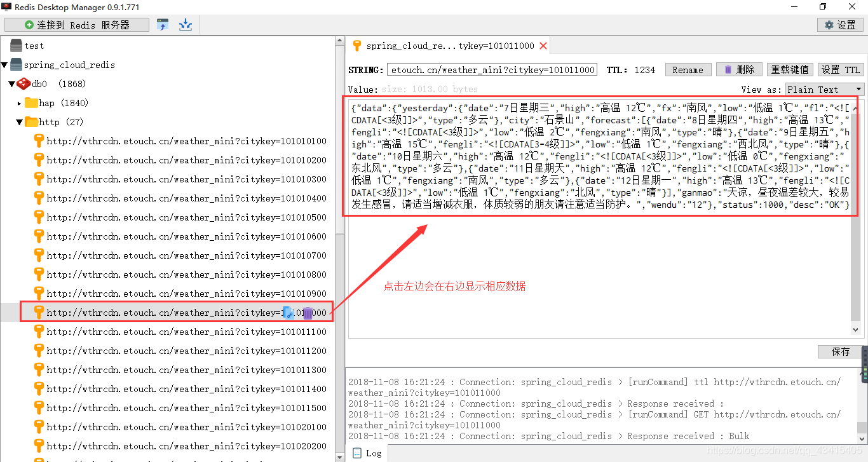The image size is (868, 462).
Task: Click key icon for citykey=101011400
Action: 39,389
